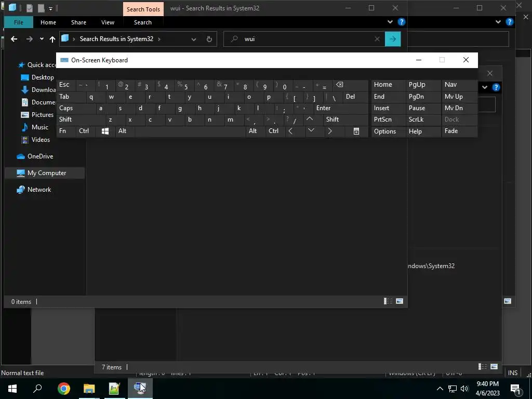Open recent locations dropdown arrow
532x399 pixels.
(x=42, y=39)
